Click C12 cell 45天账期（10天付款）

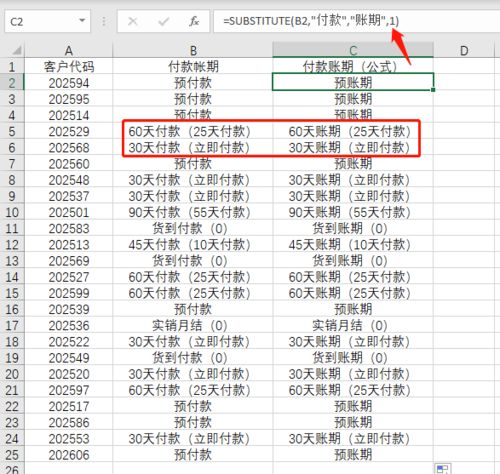353,245
